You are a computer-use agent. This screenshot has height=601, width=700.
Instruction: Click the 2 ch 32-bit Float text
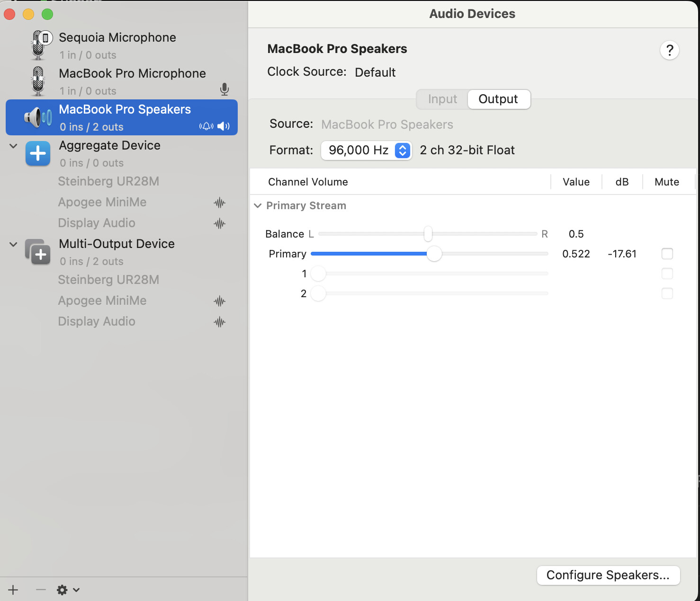[x=467, y=150]
